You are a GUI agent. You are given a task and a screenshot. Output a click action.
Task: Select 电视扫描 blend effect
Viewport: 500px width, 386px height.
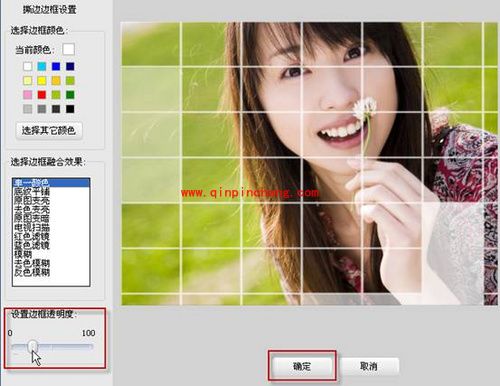pos(51,227)
